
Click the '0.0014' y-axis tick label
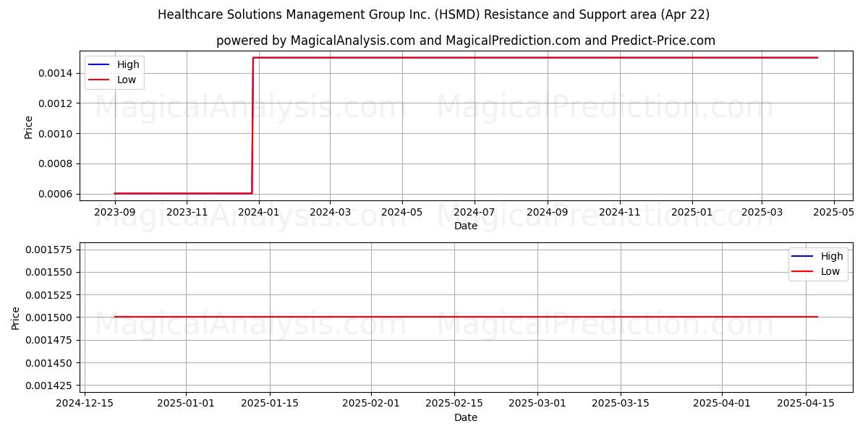click(56, 73)
